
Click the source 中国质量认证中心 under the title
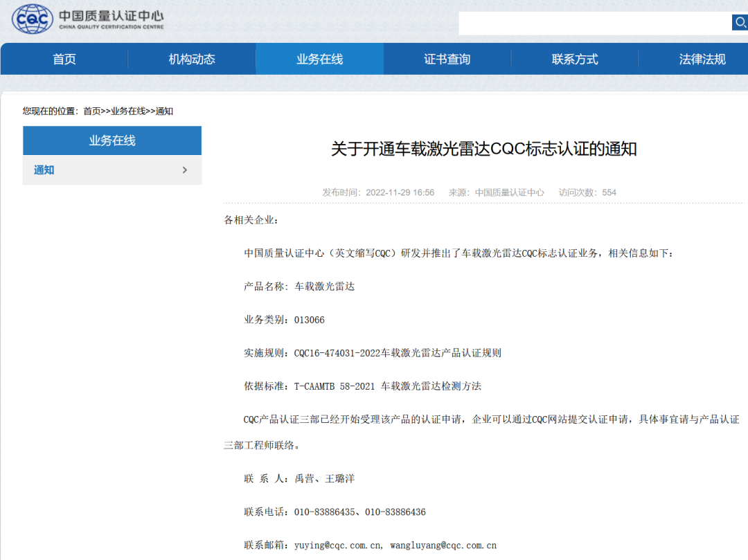(x=510, y=192)
